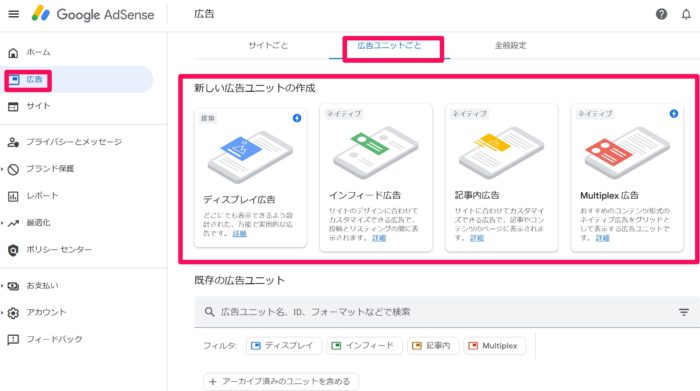
Task: Click the 広告 page title in header
Action: [204, 14]
